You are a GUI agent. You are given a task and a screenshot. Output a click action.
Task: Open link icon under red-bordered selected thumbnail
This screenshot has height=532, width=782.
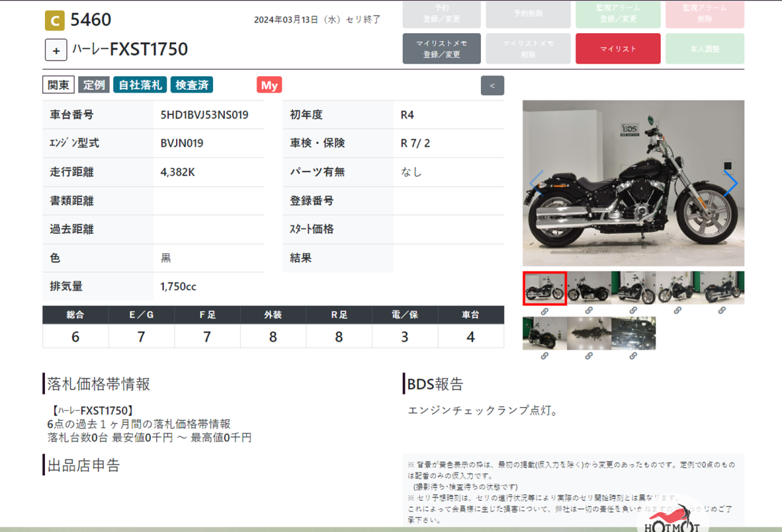[544, 311]
